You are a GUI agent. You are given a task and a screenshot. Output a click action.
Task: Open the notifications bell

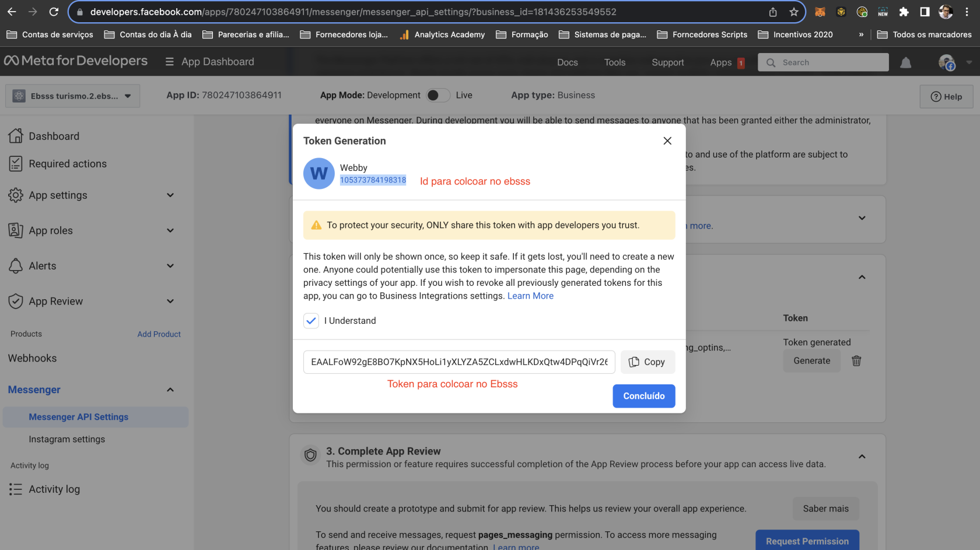click(905, 62)
